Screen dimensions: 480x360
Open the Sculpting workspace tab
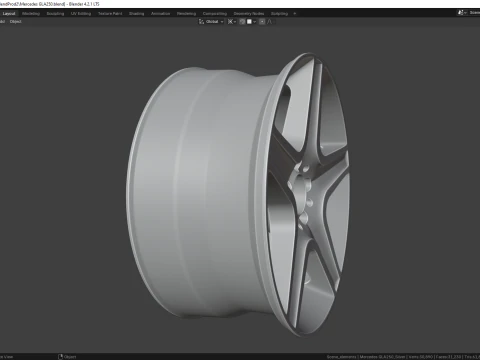tap(55, 14)
